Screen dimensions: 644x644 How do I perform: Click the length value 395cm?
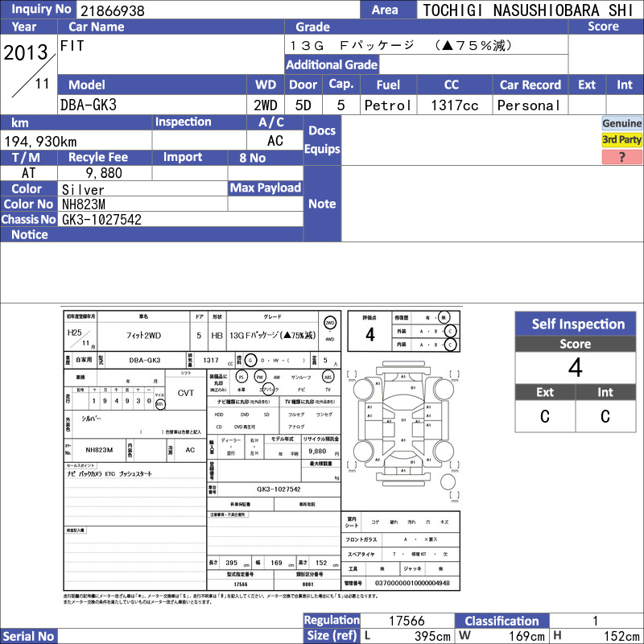(432, 636)
